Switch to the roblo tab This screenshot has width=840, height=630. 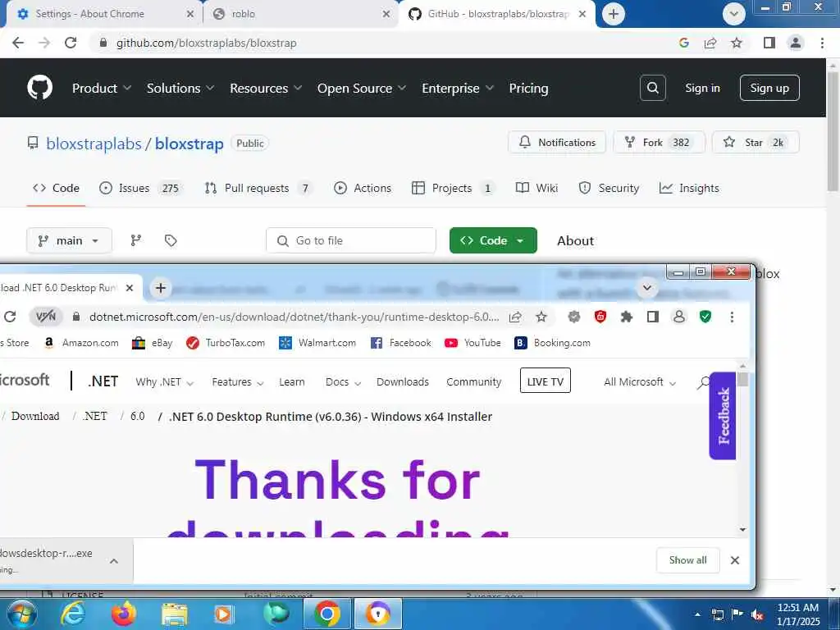301,14
